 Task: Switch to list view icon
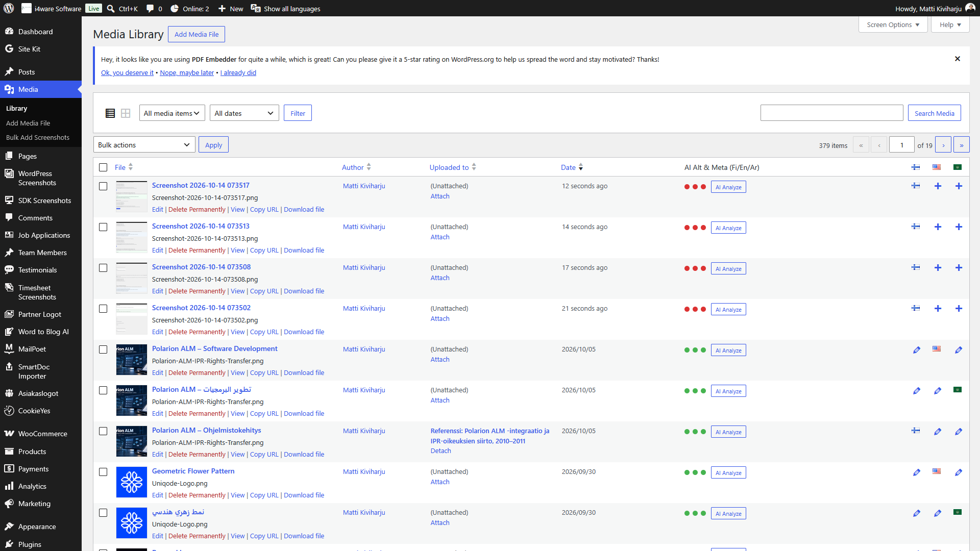coord(110,113)
